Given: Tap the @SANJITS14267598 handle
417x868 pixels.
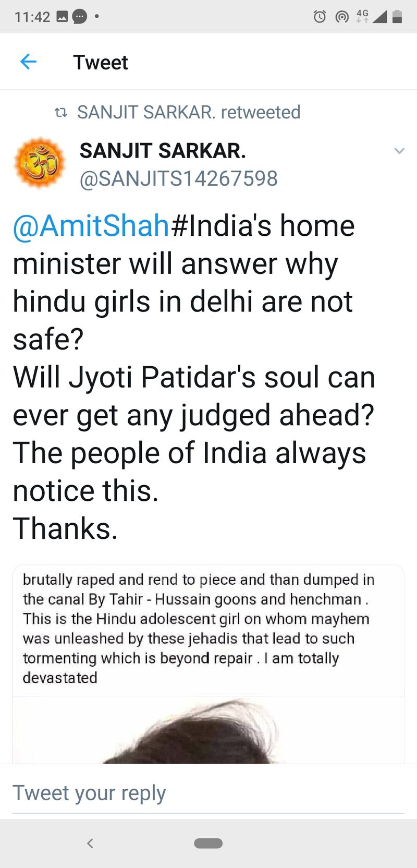Looking at the screenshot, I should [x=178, y=179].
